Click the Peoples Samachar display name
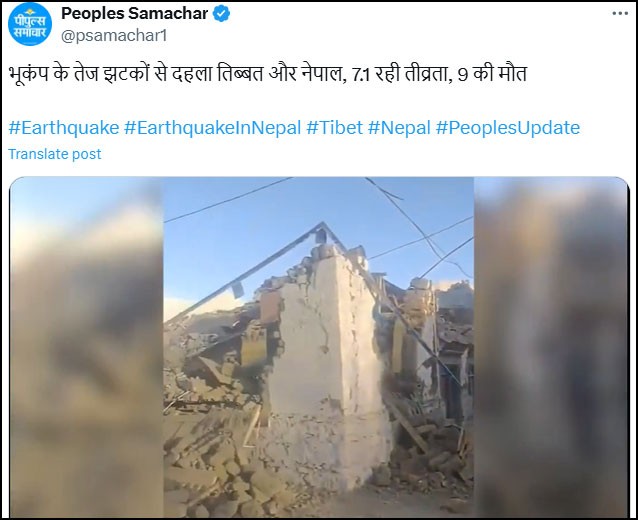638x520 pixels. (135, 13)
